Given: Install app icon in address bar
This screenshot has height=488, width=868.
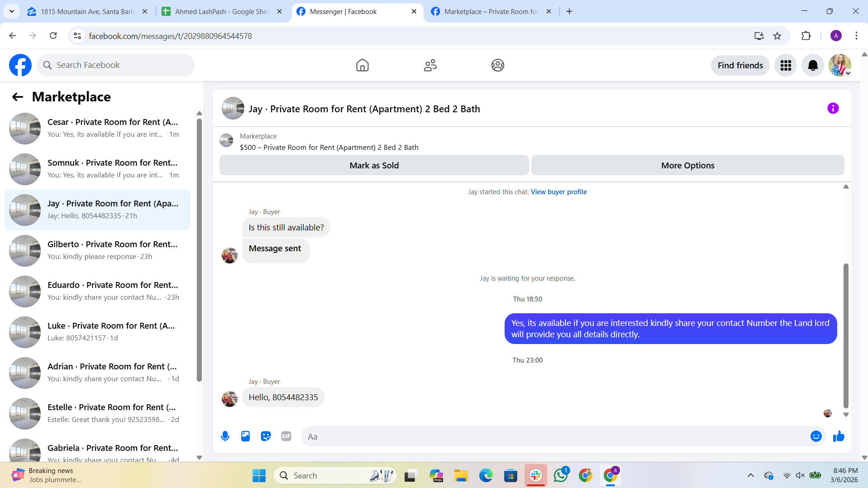Looking at the screenshot, I should (759, 36).
